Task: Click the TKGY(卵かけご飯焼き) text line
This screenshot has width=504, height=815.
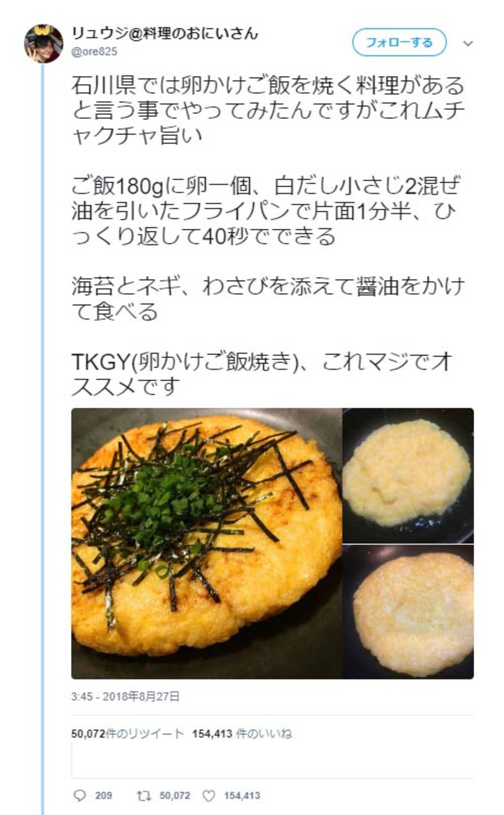Action: click(x=182, y=362)
